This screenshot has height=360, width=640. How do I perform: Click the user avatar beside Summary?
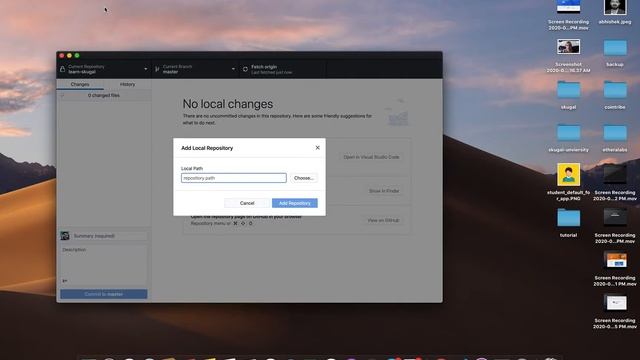[x=65, y=236]
